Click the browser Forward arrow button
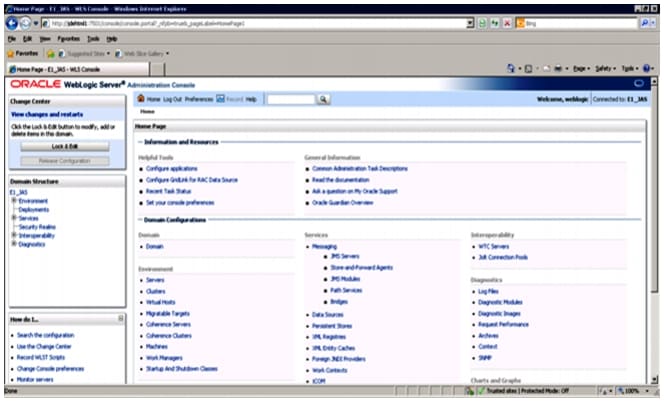This screenshot has width=664, height=420. 25,23
